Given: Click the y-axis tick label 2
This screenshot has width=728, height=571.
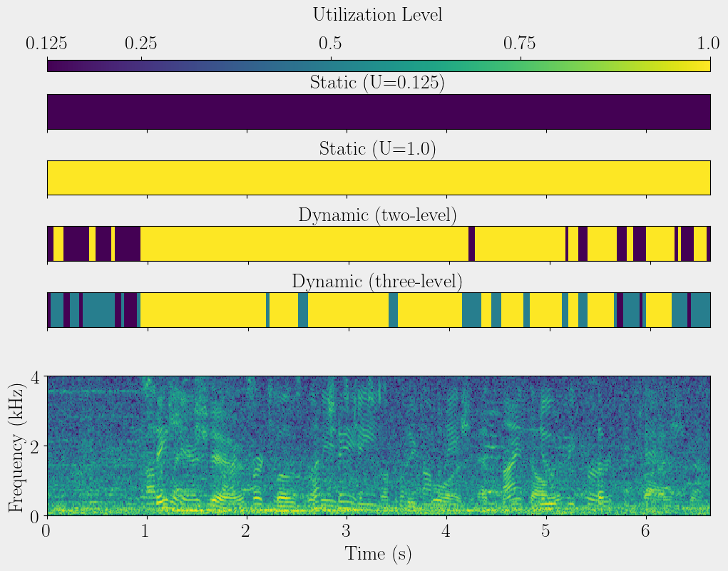Looking at the screenshot, I should click(33, 446).
